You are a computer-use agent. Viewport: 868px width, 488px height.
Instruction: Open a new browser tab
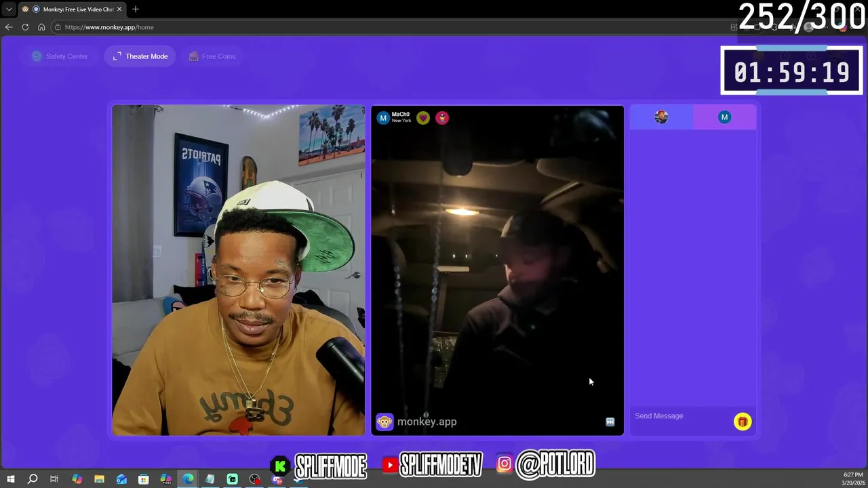pos(136,9)
